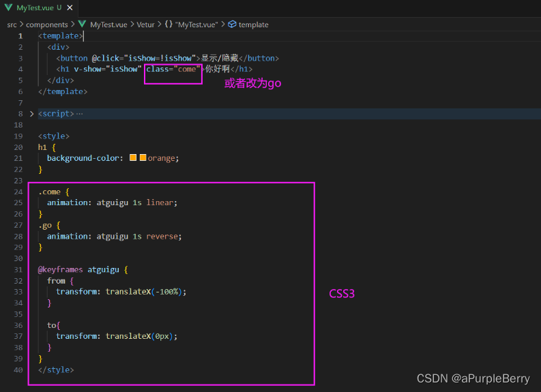This screenshot has width=541, height=392.
Task: Click the background-color property
Action: [83, 158]
